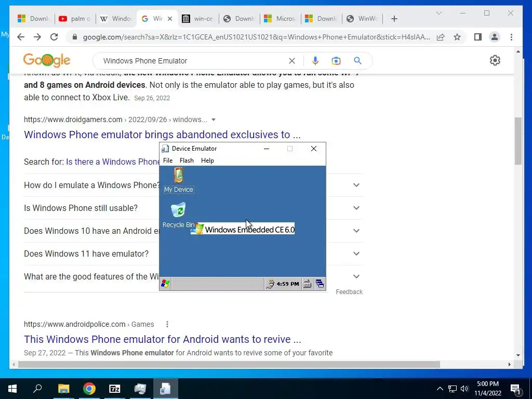532x399 pixels.
Task: Open the Flash menu in Device Emulator
Action: click(x=187, y=161)
